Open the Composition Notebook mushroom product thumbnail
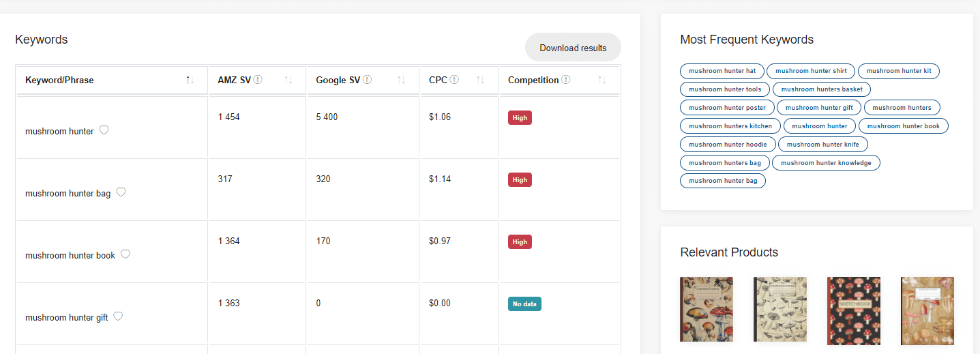The image size is (980, 354). [707, 309]
